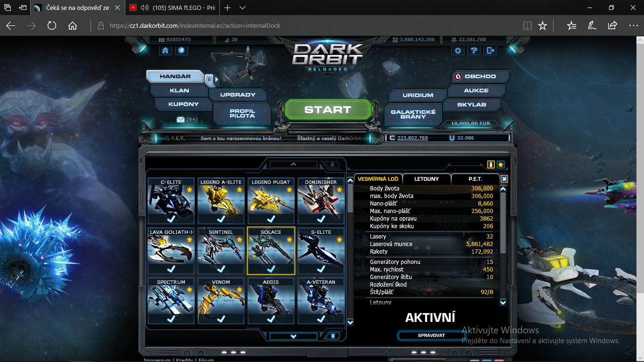This screenshot has width=644, height=362.
Task: Click the browser refresh button
Action: click(x=52, y=25)
